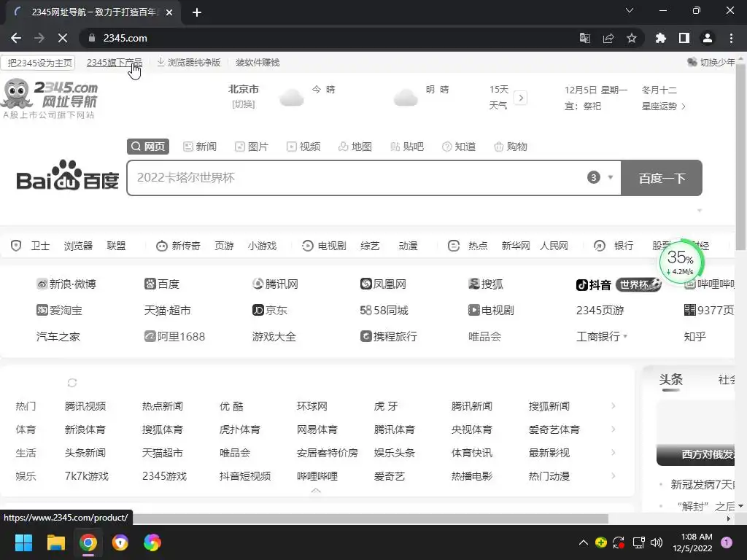This screenshot has height=560, width=747.
Task: Show hidden system tray icons
Action: click(x=583, y=542)
